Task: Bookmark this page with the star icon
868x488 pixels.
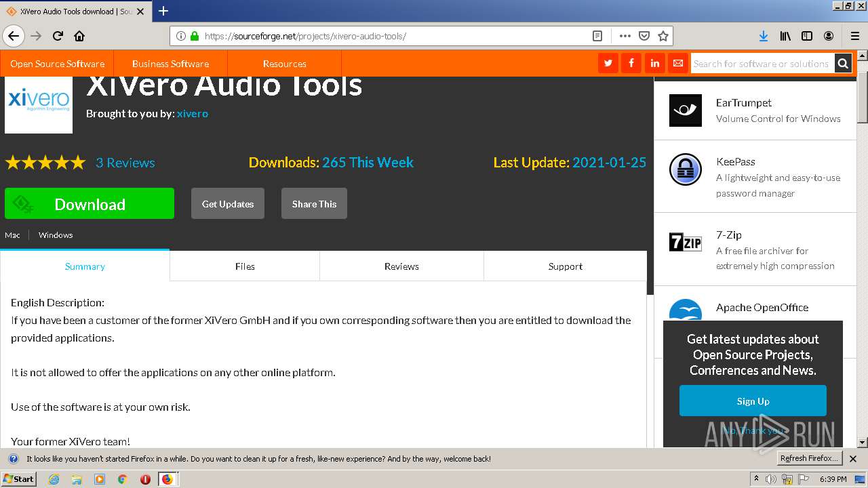Action: tap(663, 36)
